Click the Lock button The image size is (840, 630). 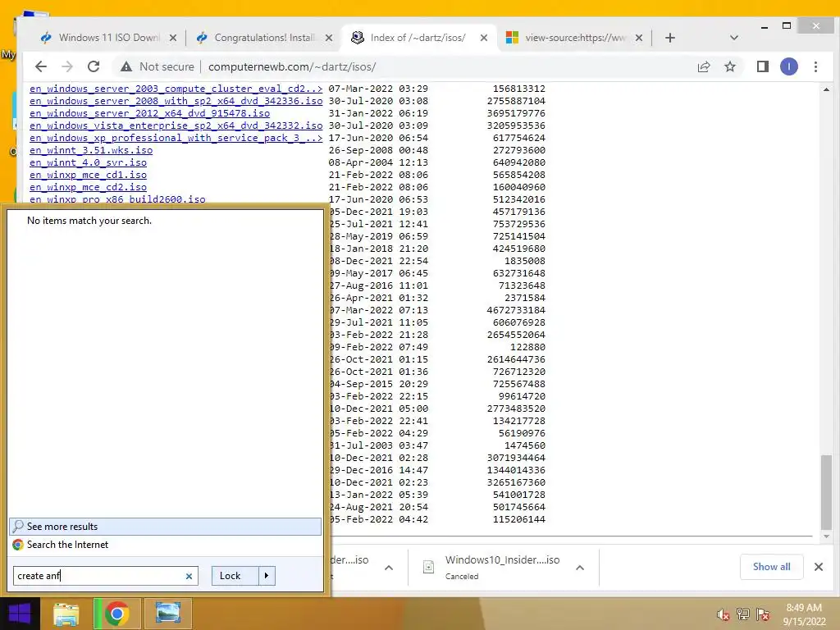(x=235, y=576)
